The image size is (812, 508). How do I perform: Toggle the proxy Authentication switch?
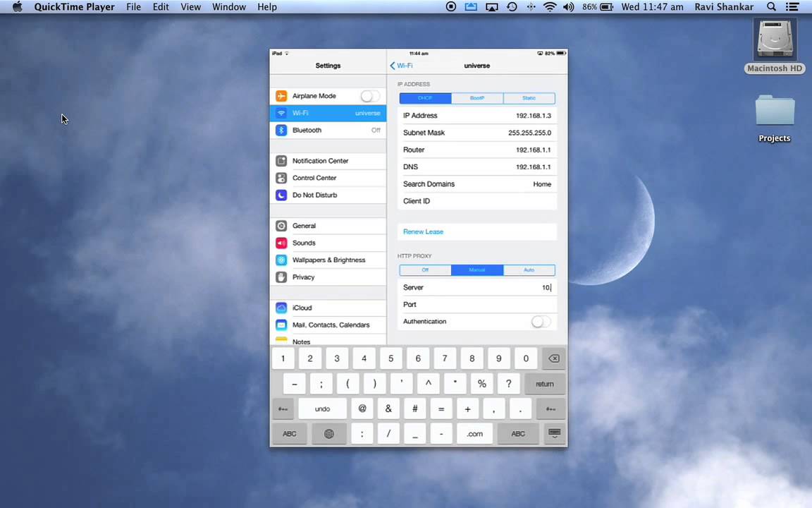[541, 322]
